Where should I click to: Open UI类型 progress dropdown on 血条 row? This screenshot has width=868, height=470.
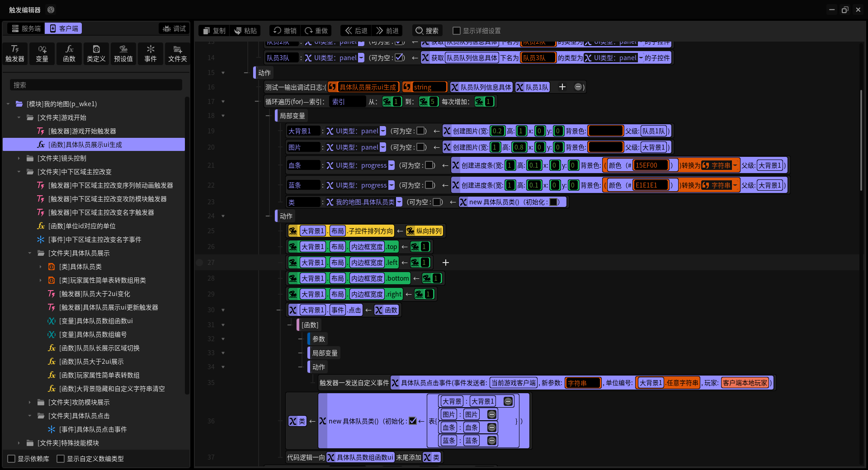392,165
